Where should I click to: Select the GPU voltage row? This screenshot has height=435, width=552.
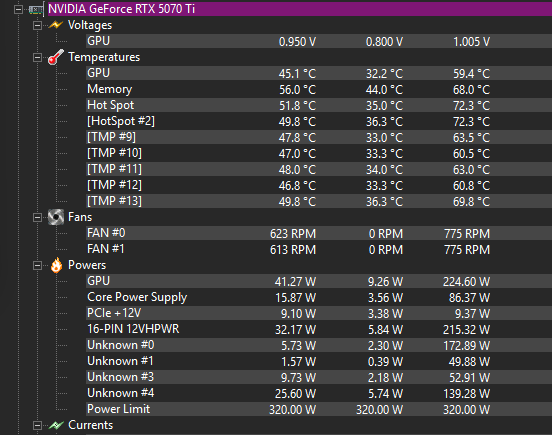point(319,41)
